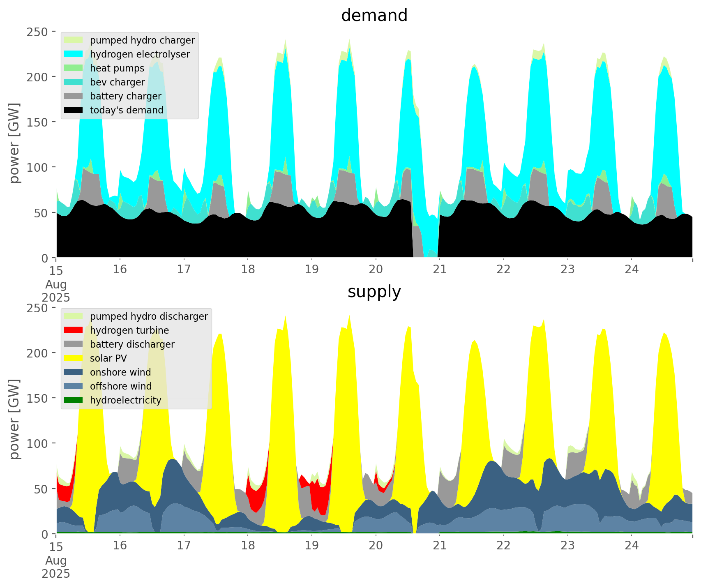Image resolution: width=701 pixels, height=588 pixels.
Task: Click date tick 20 on demand chart axis
Action: 376,270
